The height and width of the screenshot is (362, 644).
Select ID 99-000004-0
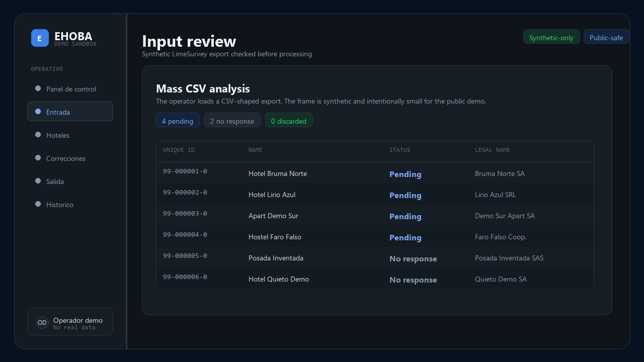[185, 235]
